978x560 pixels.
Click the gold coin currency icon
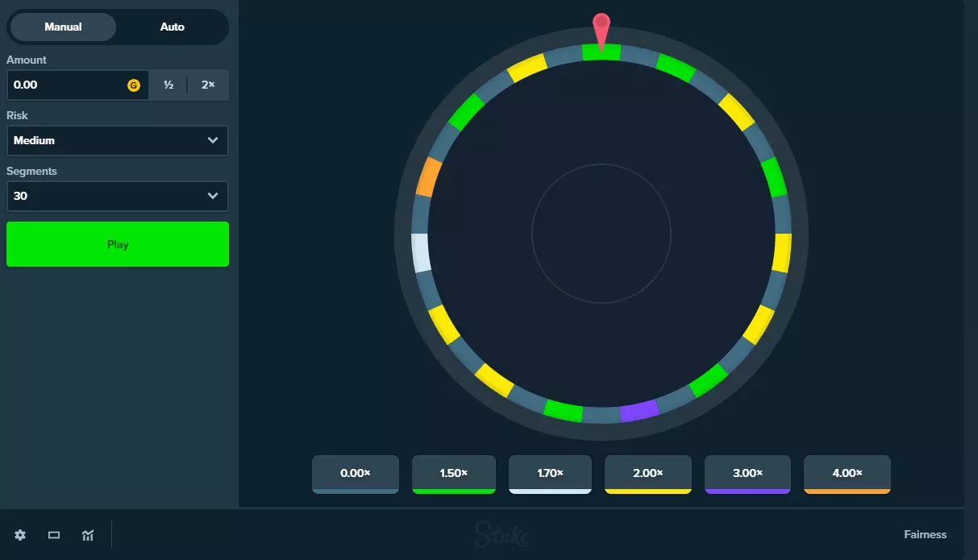(134, 85)
